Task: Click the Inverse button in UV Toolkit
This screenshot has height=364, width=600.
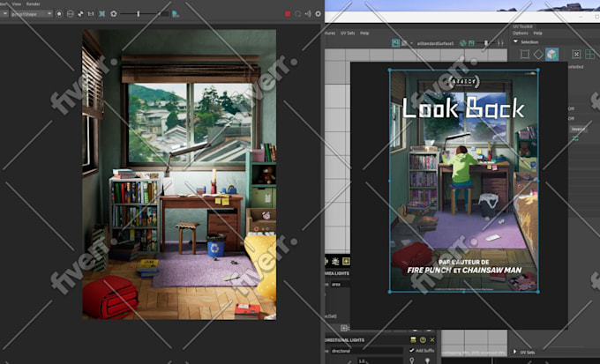Action: (x=578, y=130)
